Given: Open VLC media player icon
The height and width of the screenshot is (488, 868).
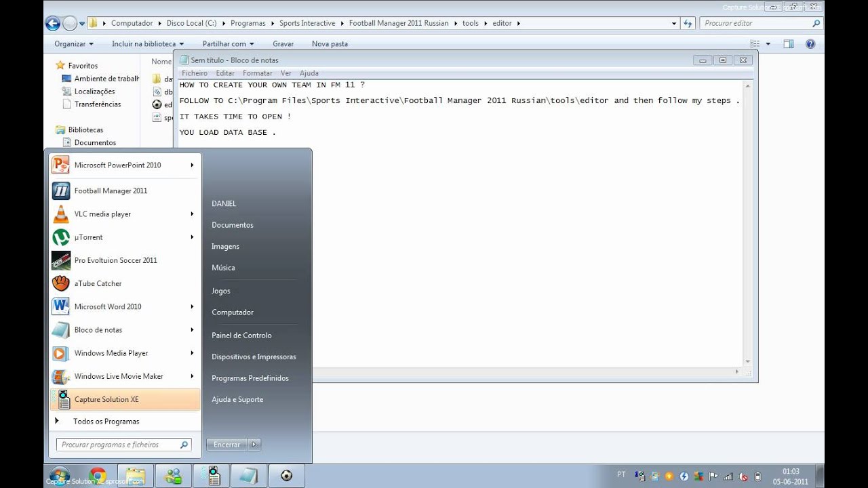Looking at the screenshot, I should [61, 214].
